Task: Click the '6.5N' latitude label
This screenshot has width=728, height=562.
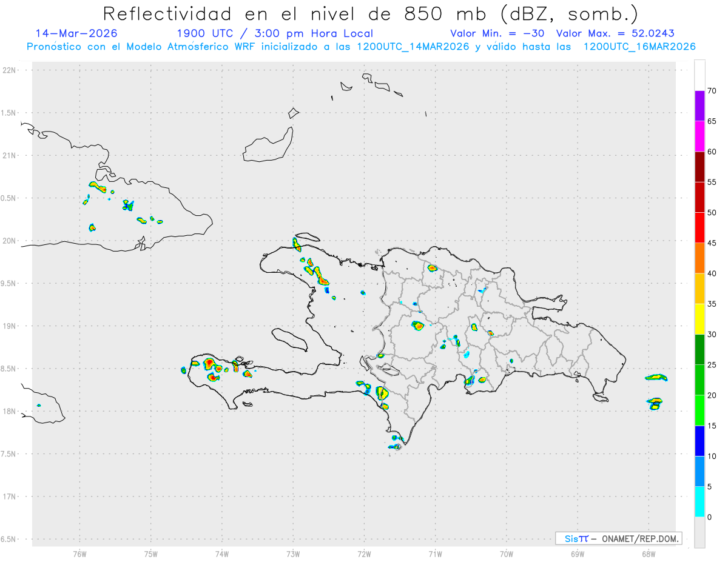Action: (9, 539)
